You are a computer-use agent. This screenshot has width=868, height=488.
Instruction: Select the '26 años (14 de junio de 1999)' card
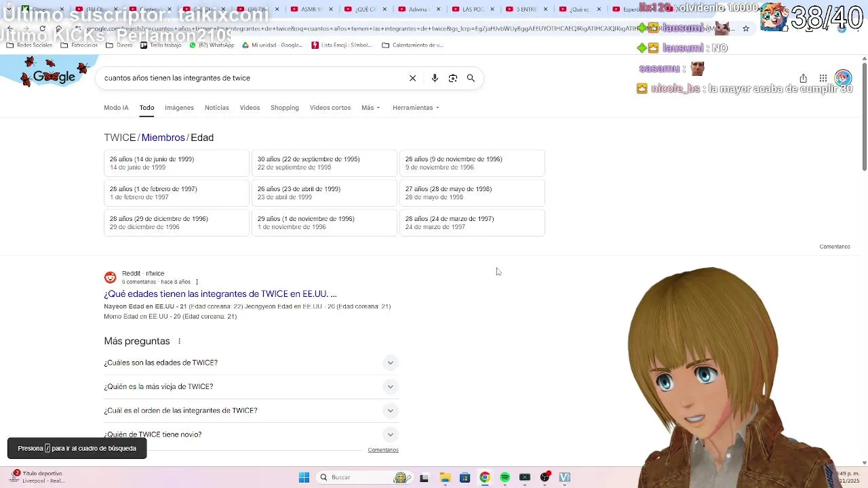click(x=176, y=163)
